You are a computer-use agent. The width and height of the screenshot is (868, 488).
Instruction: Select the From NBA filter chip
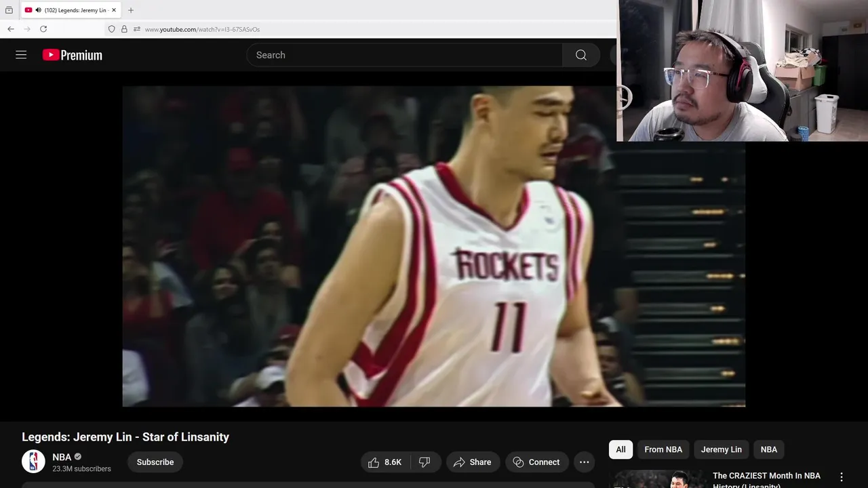pos(663,449)
